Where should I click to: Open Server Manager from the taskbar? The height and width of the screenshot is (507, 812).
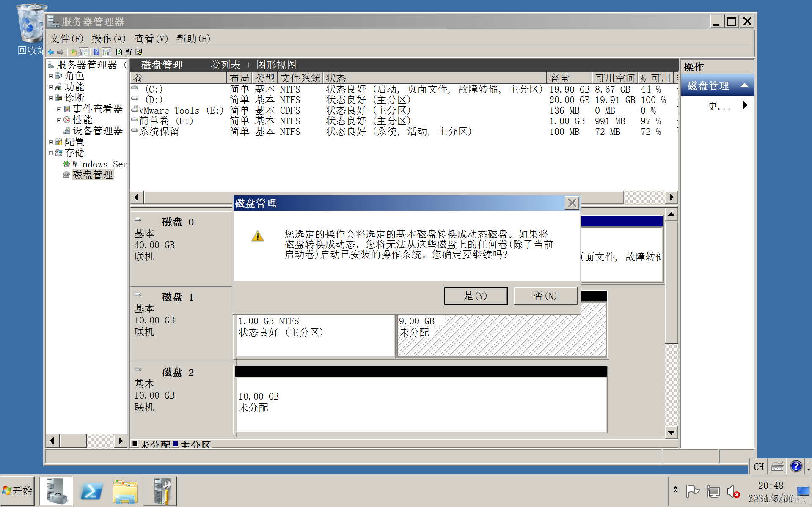56,491
